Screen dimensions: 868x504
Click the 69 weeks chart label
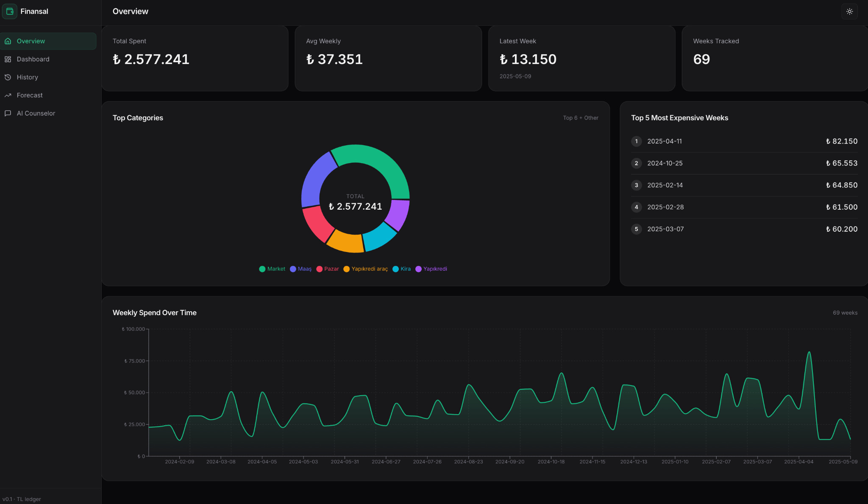[845, 313]
